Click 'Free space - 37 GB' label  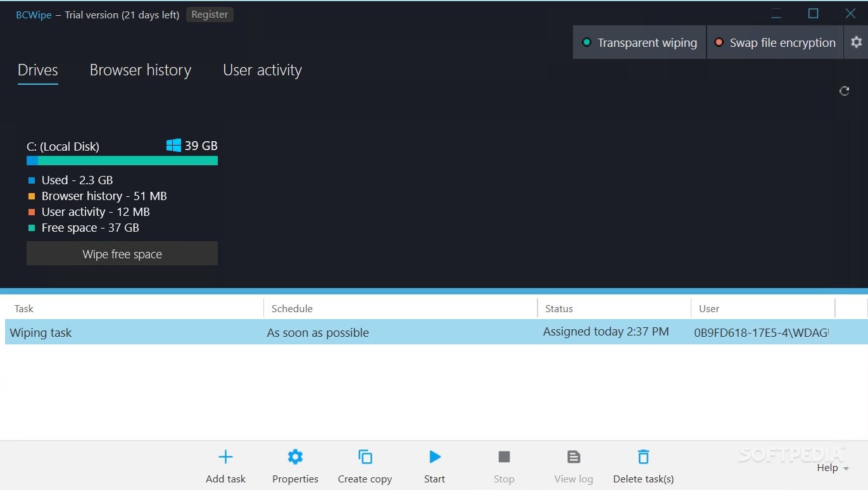[91, 228]
